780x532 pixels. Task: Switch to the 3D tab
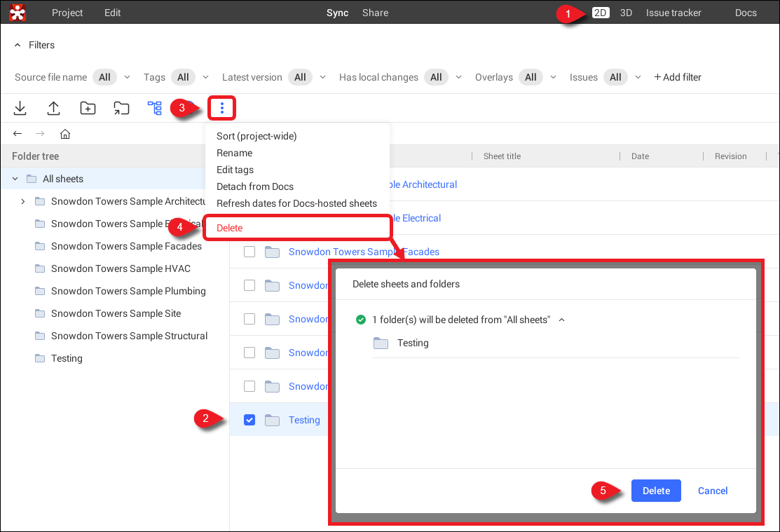tap(626, 13)
